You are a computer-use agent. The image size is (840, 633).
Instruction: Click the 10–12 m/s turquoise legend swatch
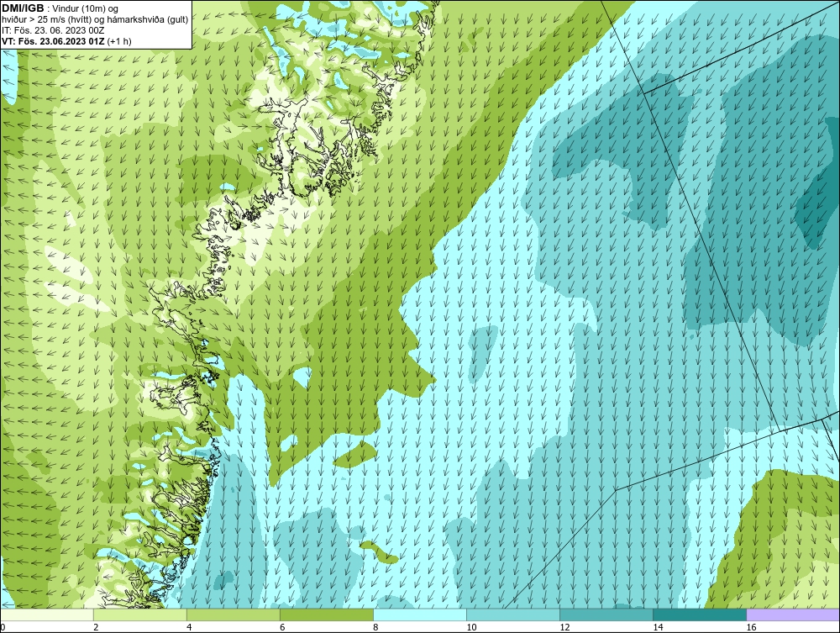click(512, 615)
